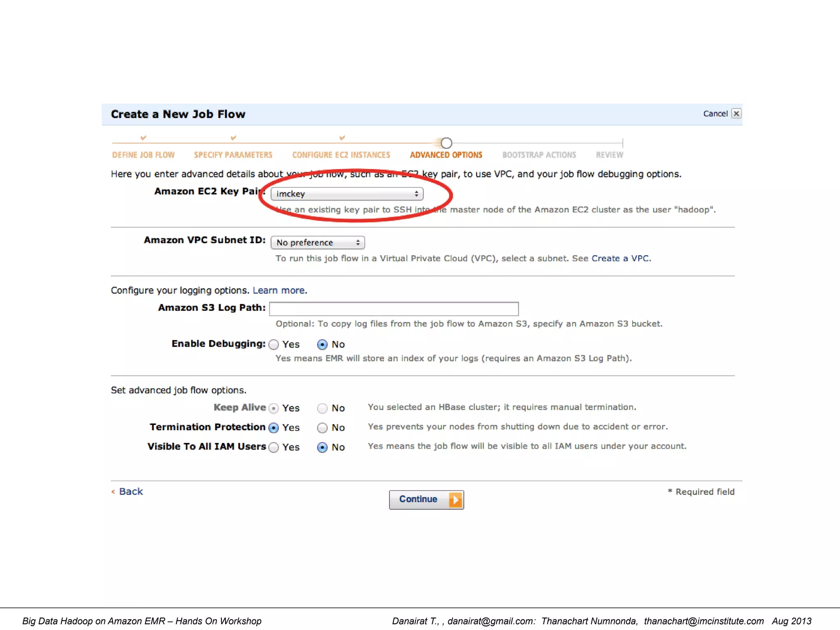Follow the Learn more logging link
The height and width of the screenshot is (630, 840).
[278, 290]
